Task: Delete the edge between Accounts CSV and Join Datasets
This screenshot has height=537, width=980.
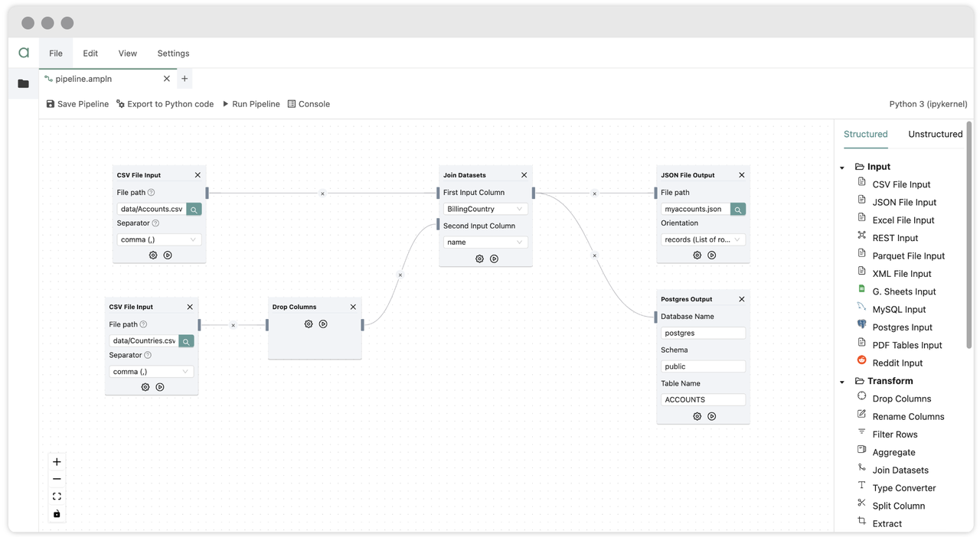Action: (x=322, y=194)
